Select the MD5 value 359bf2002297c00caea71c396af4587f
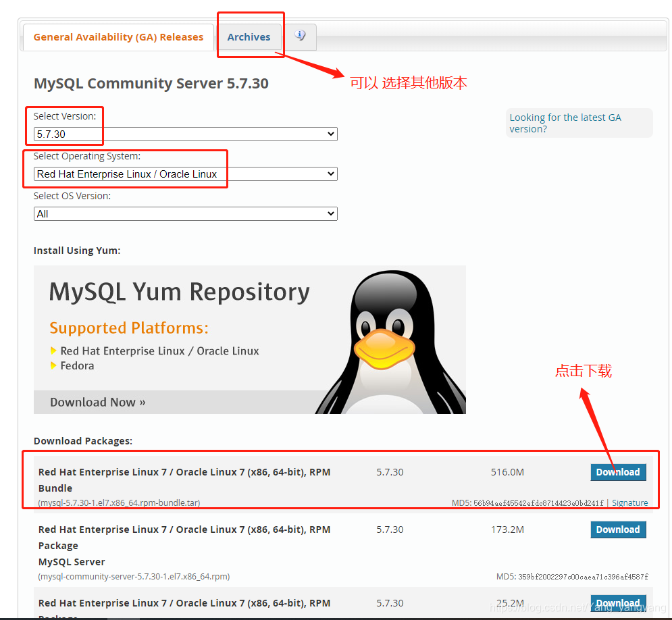This screenshot has width=672, height=620. (x=583, y=577)
